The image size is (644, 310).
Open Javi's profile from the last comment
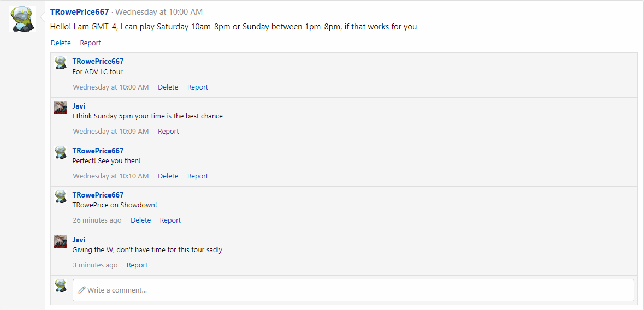tap(79, 240)
